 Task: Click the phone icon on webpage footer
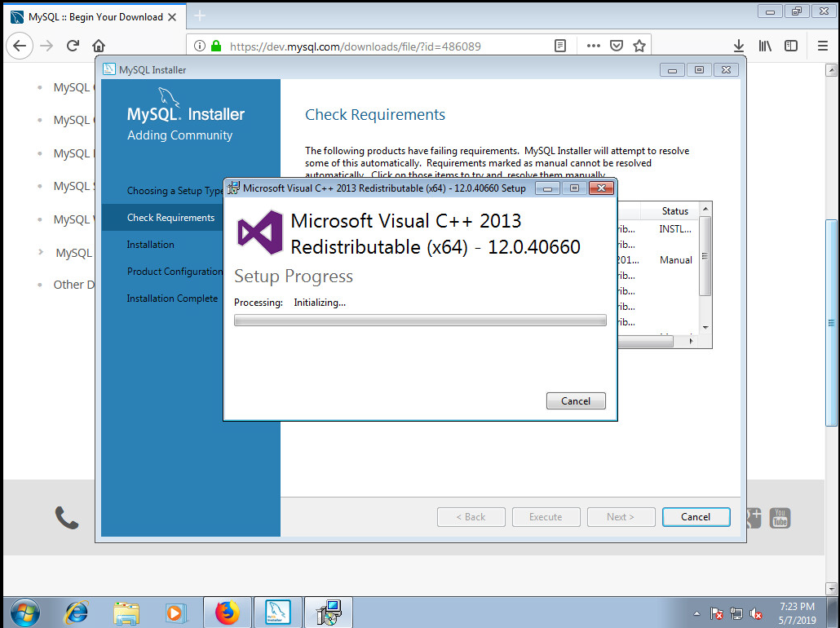tap(66, 518)
